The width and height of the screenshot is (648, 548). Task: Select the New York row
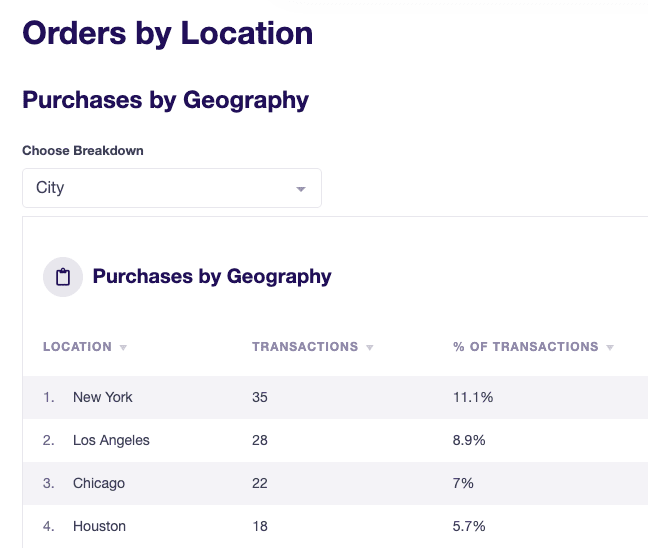[335, 398]
